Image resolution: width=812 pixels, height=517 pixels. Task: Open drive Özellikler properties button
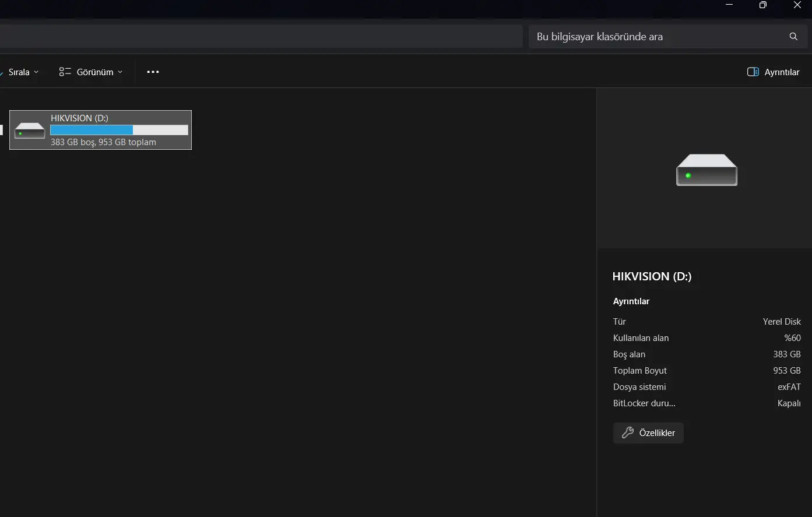pyautogui.click(x=648, y=433)
